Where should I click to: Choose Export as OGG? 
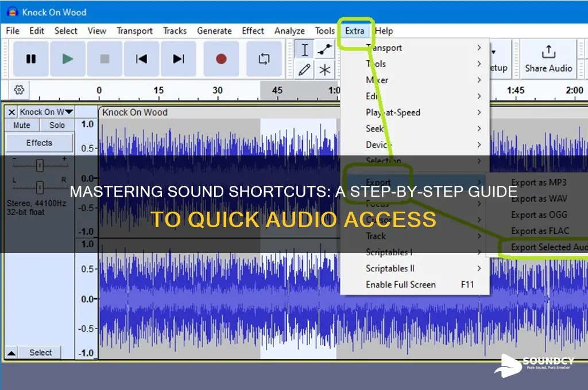click(x=539, y=214)
